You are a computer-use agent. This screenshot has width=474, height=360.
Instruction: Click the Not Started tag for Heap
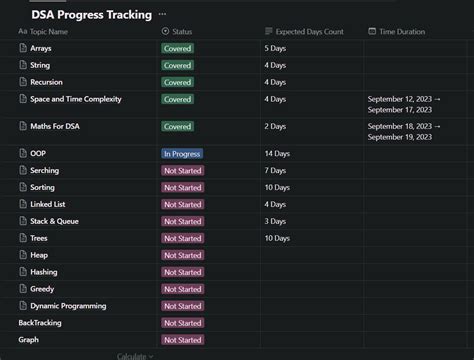183,255
